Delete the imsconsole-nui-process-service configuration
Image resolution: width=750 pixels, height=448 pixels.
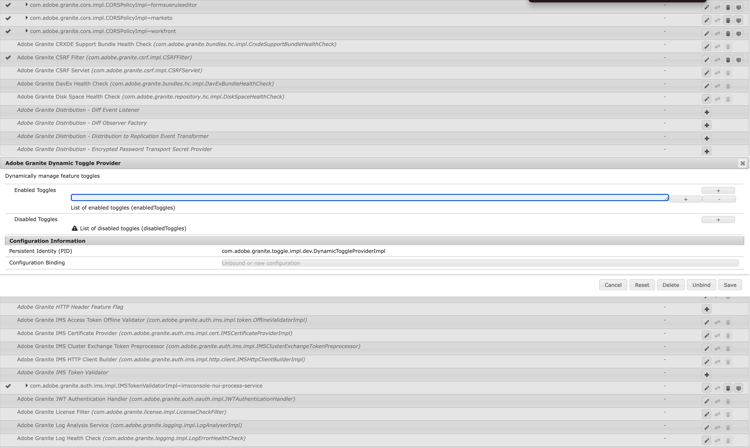(728, 388)
